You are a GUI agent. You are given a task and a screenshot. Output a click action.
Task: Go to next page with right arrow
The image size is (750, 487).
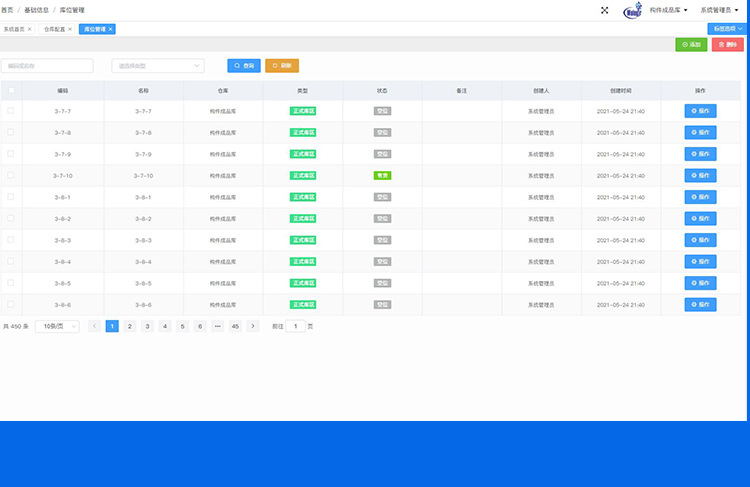[x=253, y=326]
